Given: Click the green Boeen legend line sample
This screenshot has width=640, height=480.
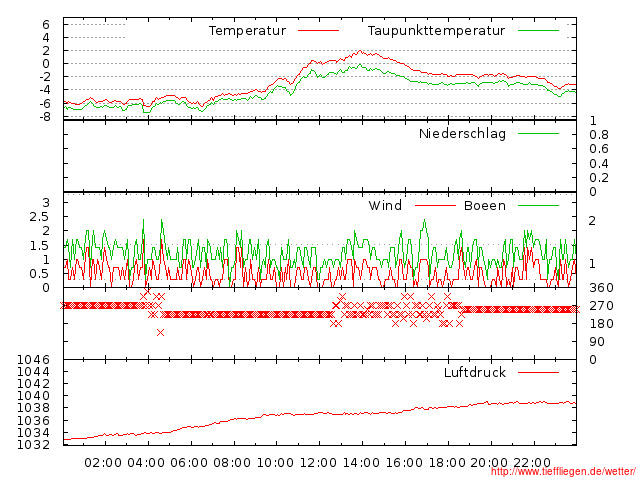Looking at the screenshot, I should (x=538, y=205).
